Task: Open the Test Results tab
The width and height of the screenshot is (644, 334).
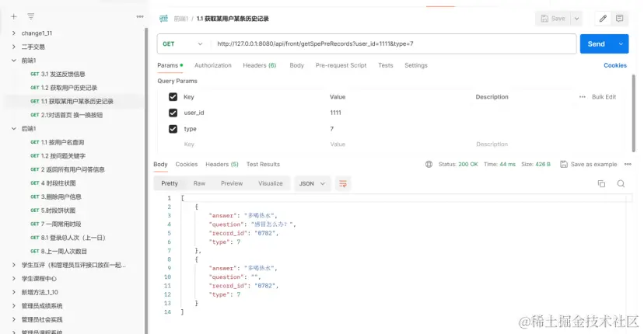Action: click(263, 164)
